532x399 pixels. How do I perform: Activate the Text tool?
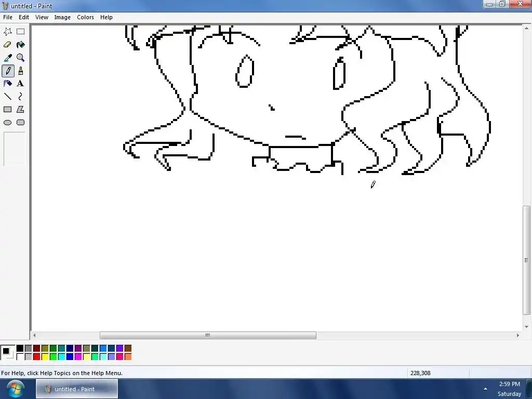(x=21, y=84)
